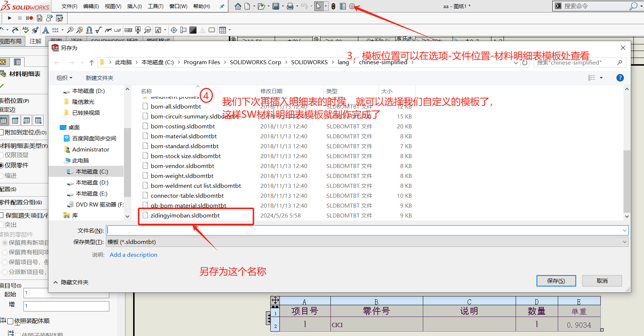This screenshot has height=336, width=644.
Task: Click the Tables grid icon
Action: pyautogui.click(x=223, y=30)
